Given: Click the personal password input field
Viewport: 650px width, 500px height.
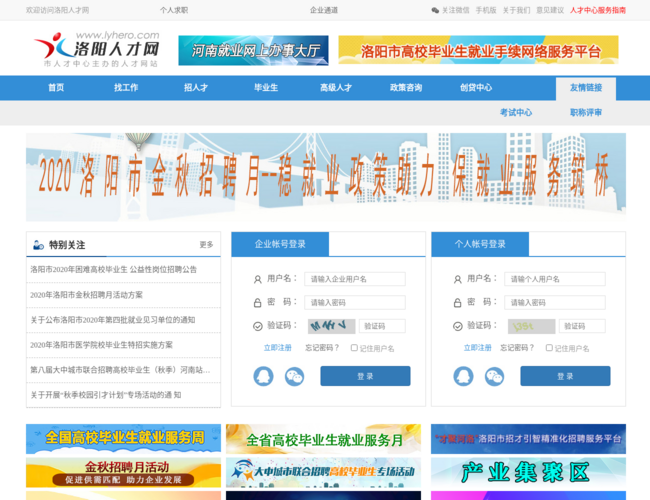Looking at the screenshot, I should pos(555,302).
